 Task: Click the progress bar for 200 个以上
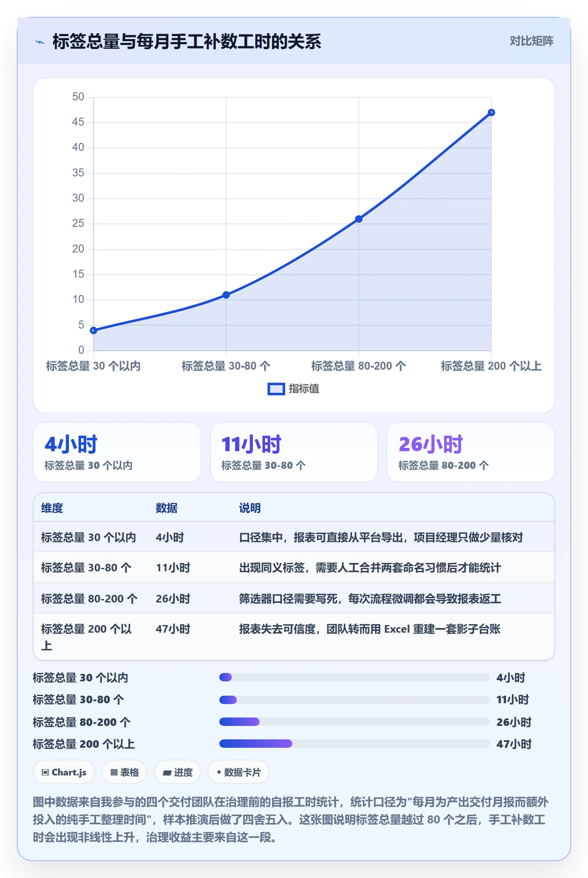[354, 744]
